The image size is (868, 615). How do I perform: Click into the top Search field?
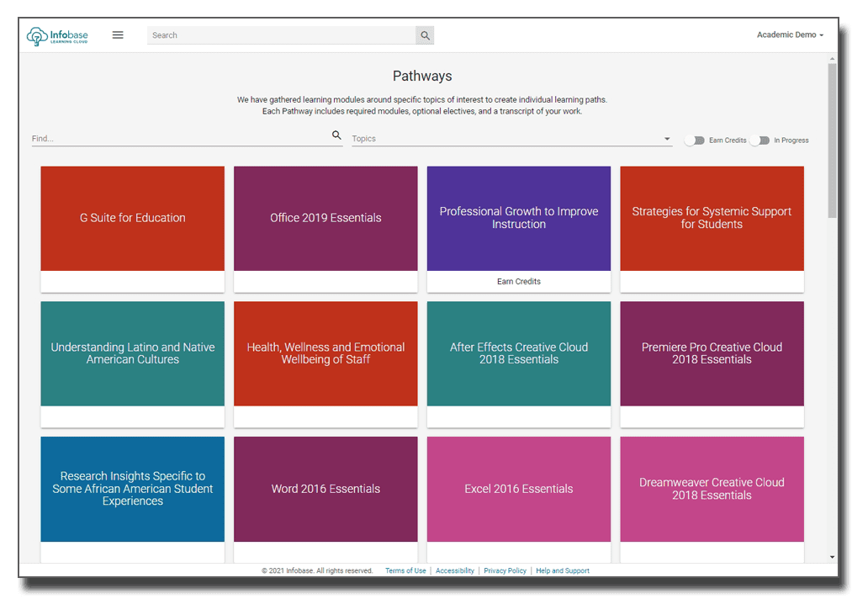coord(281,35)
